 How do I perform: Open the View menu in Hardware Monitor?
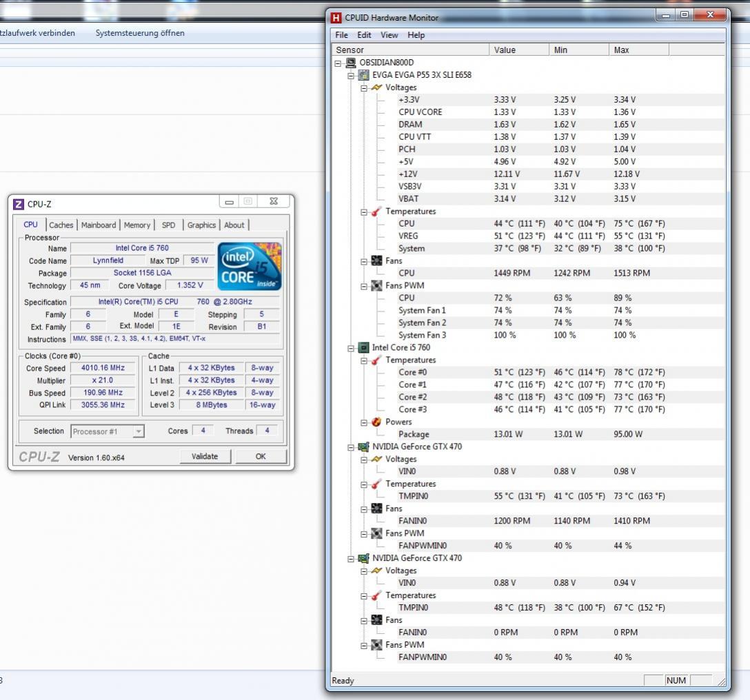pyautogui.click(x=389, y=35)
